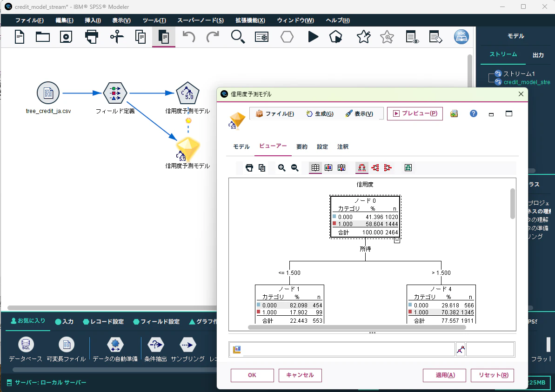The image size is (555, 392).
Task: Zoom in on the decision tree
Action: pyautogui.click(x=282, y=168)
